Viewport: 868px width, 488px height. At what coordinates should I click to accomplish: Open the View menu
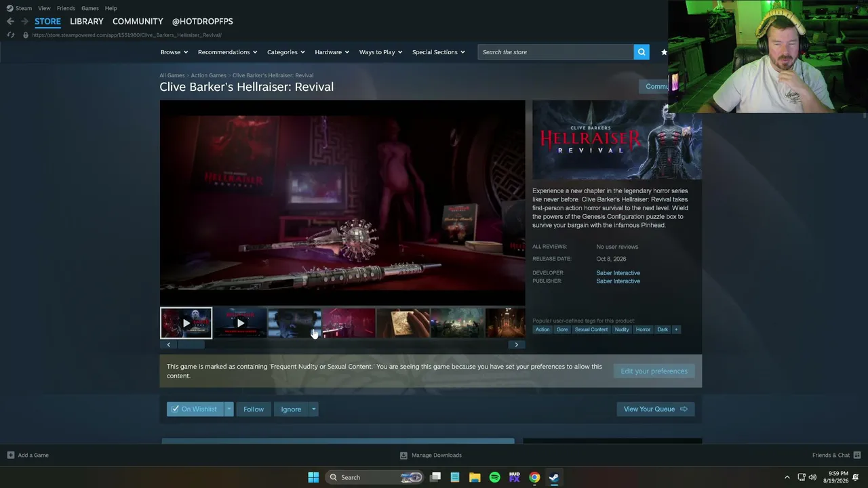pos(44,8)
